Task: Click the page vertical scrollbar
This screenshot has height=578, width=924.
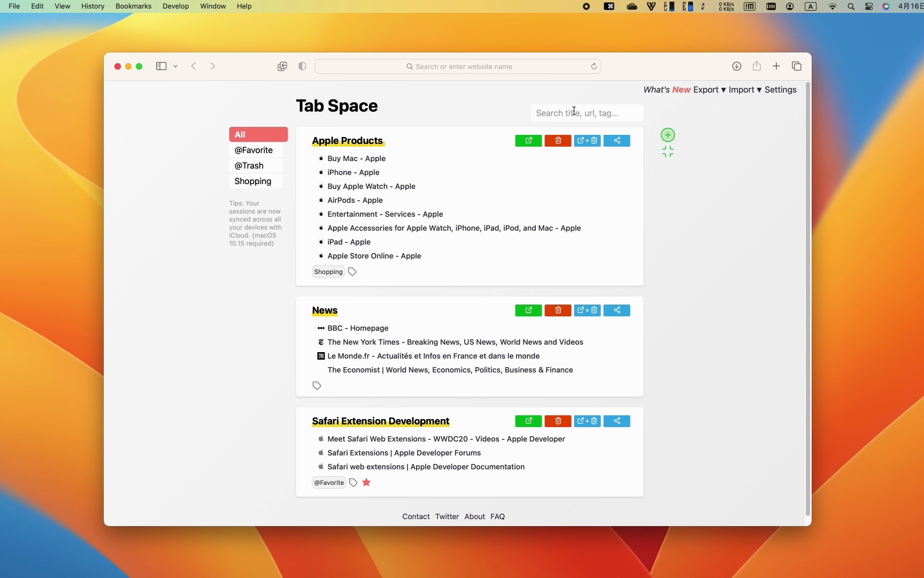Action: pyautogui.click(x=808, y=299)
